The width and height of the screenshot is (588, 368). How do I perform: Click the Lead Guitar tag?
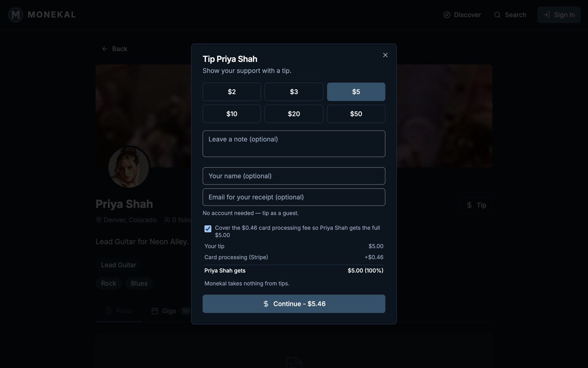118,265
